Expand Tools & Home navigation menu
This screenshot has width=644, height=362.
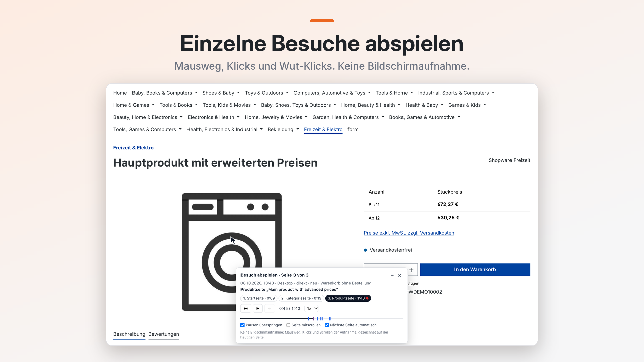tap(394, 93)
